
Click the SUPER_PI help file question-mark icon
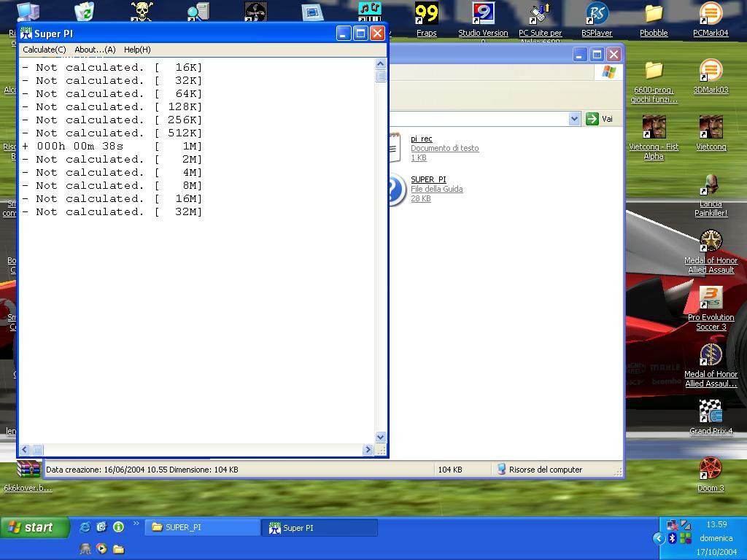point(397,190)
